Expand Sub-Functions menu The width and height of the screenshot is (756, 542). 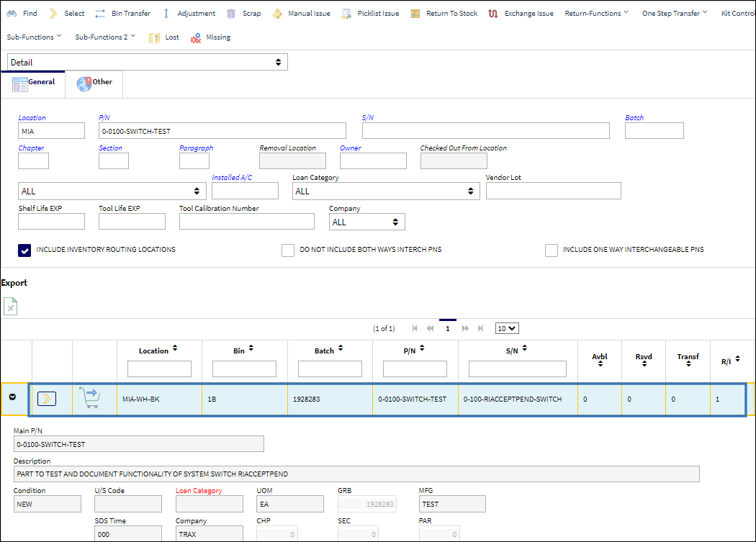click(35, 37)
